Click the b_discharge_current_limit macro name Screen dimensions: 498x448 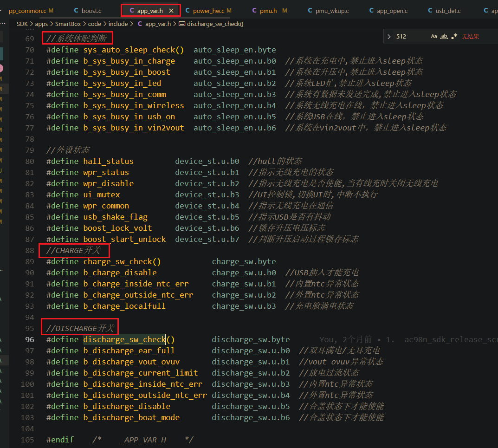(x=141, y=373)
